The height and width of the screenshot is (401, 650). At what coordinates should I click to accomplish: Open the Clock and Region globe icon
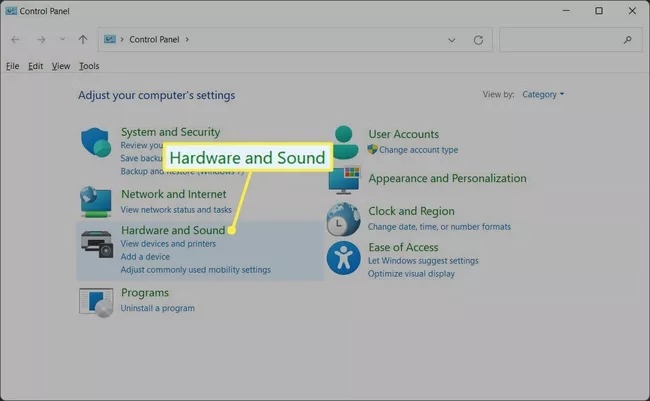pos(343,219)
